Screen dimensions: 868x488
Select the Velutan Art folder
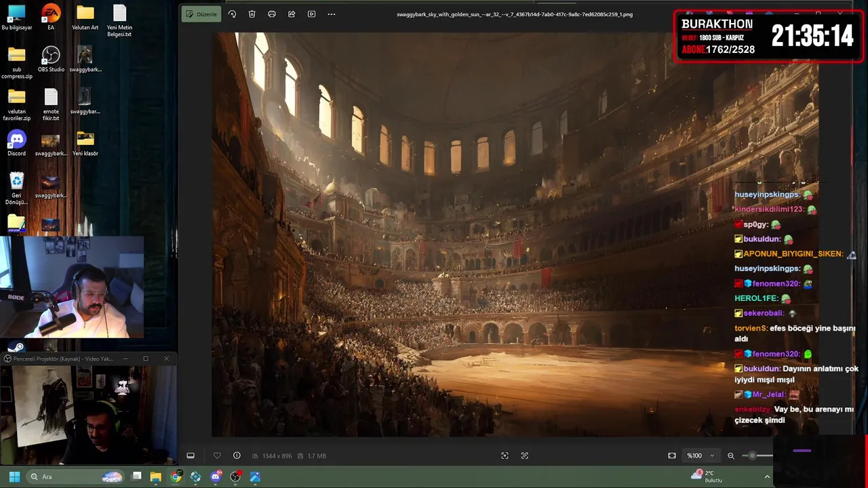coord(85,18)
